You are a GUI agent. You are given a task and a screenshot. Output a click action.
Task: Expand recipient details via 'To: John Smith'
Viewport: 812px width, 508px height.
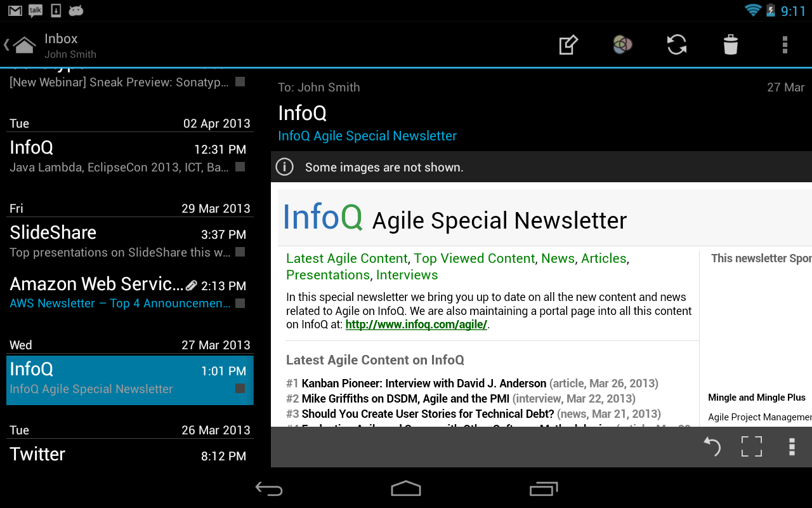pyautogui.click(x=319, y=87)
